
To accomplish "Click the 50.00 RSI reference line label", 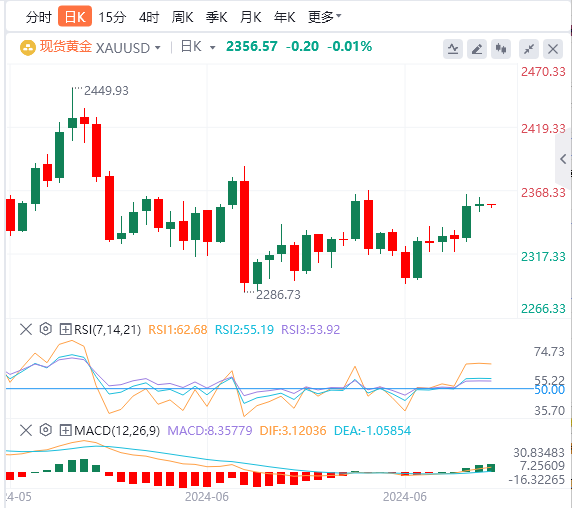I will (549, 390).
